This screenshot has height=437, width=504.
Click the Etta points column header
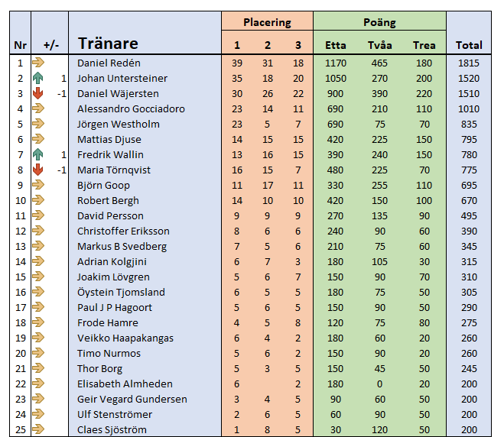click(x=336, y=45)
